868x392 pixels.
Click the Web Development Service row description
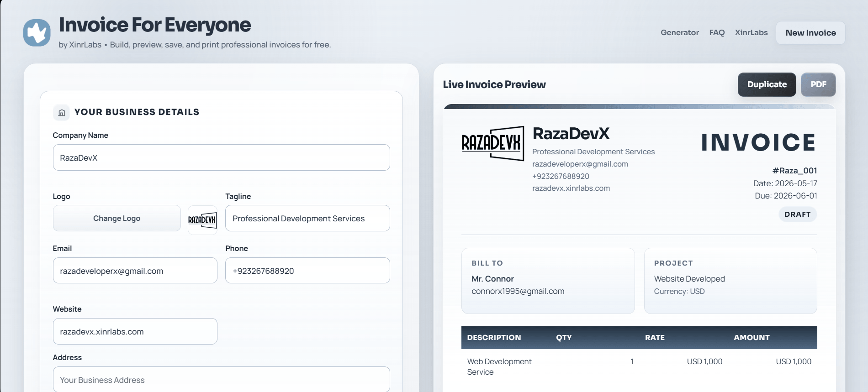[499, 366]
